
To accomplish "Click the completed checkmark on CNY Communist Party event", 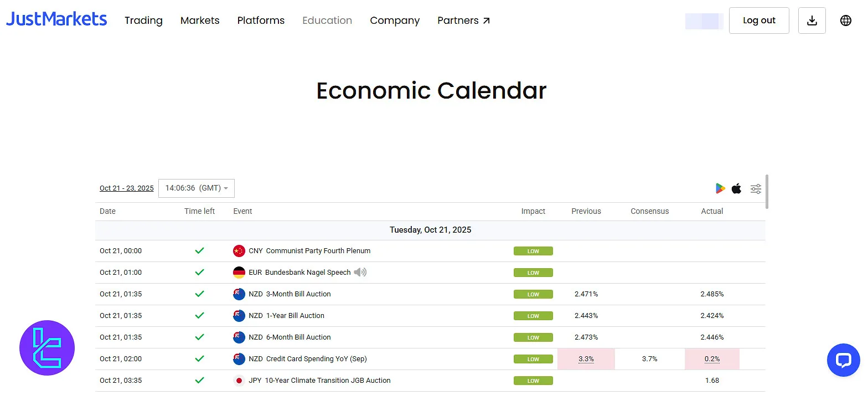I will [x=200, y=250].
